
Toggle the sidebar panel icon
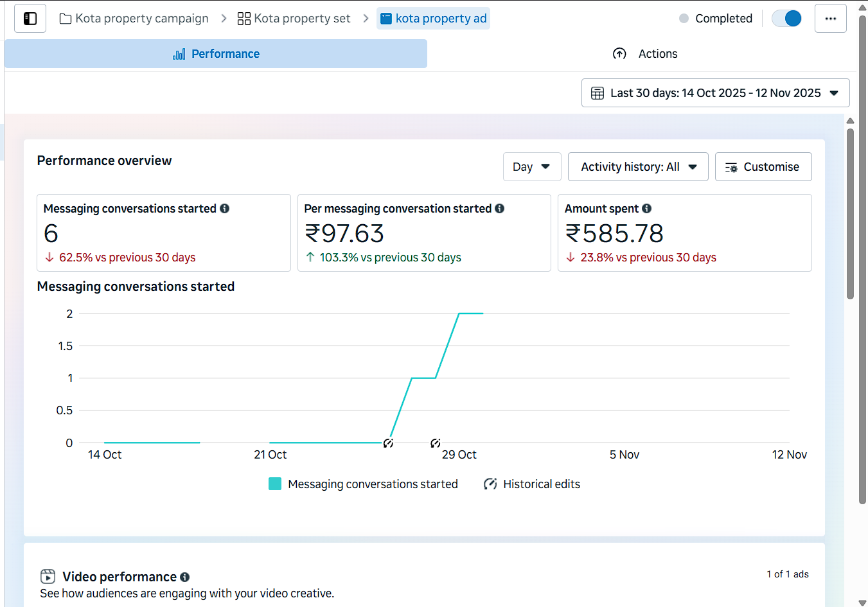click(x=30, y=19)
